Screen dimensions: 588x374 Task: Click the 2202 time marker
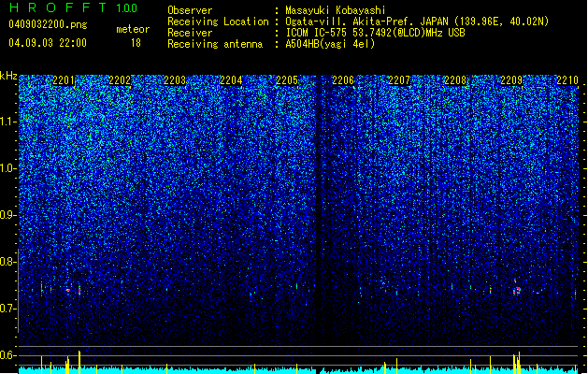point(120,80)
